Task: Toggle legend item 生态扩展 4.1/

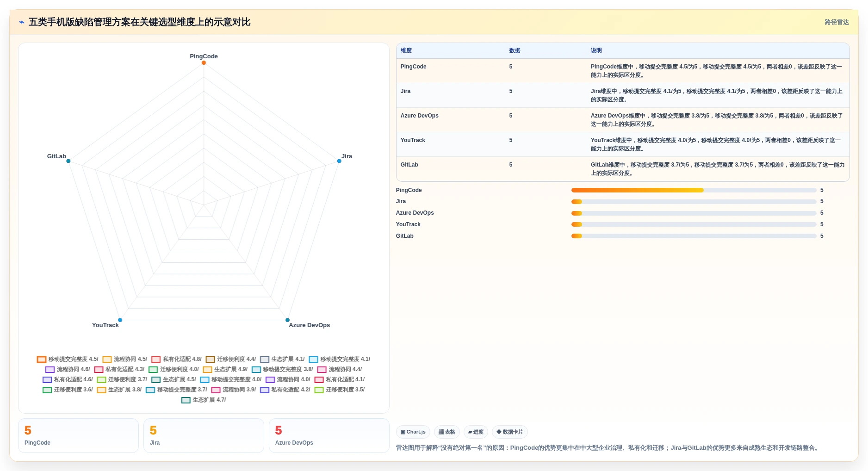Action: click(x=282, y=359)
